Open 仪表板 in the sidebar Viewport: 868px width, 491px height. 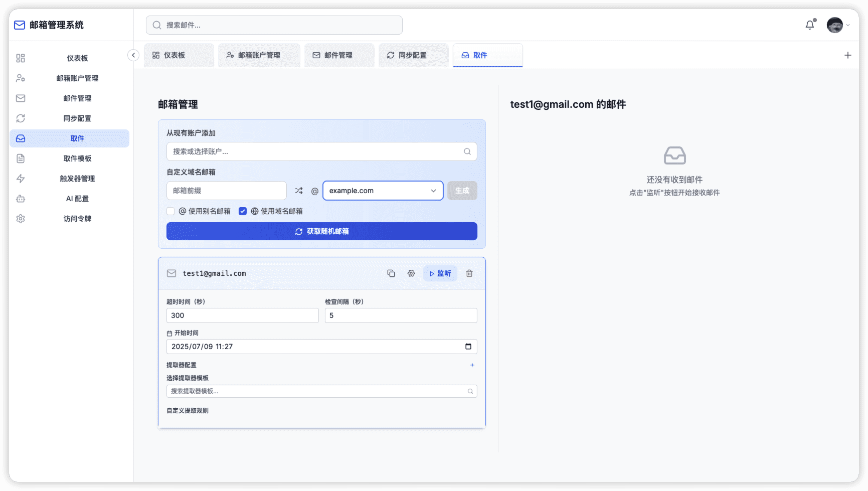(x=69, y=58)
